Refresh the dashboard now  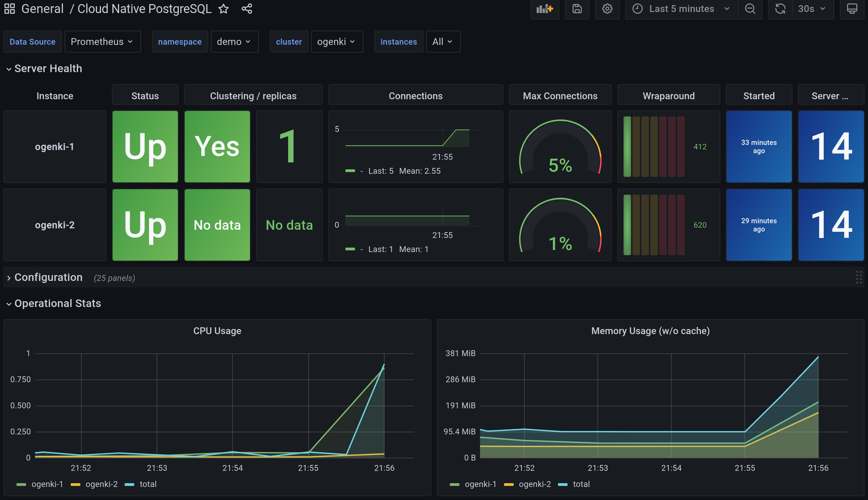tap(780, 9)
